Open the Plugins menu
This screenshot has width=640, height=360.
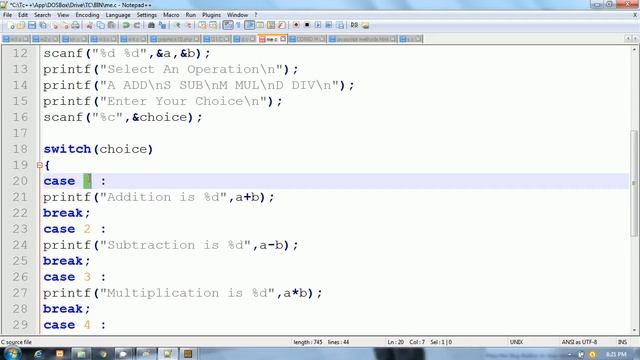(211, 15)
